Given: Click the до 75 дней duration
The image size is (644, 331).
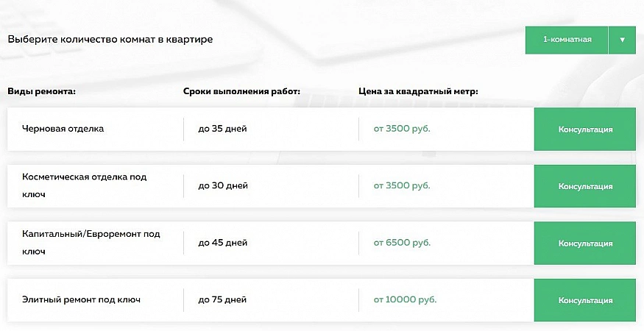Looking at the screenshot, I should click(x=223, y=300).
